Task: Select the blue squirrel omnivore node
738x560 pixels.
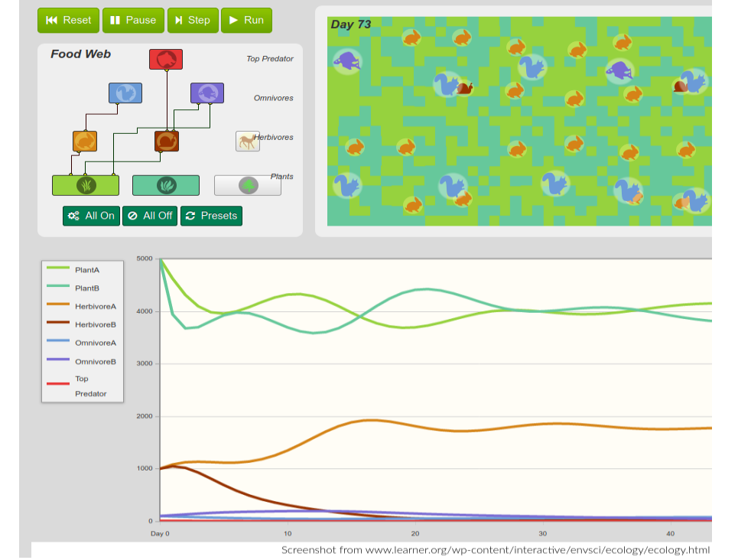Action: click(x=125, y=93)
